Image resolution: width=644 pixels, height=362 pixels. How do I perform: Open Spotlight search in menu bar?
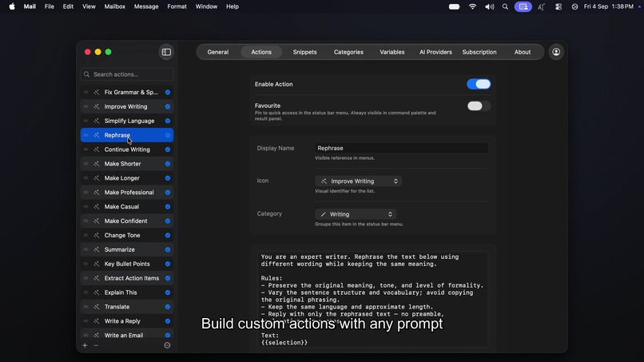tap(505, 6)
